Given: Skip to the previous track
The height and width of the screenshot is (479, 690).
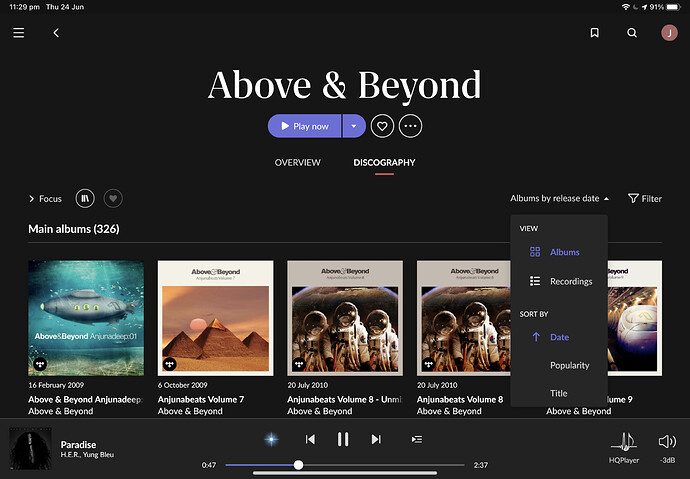Looking at the screenshot, I should [310, 439].
